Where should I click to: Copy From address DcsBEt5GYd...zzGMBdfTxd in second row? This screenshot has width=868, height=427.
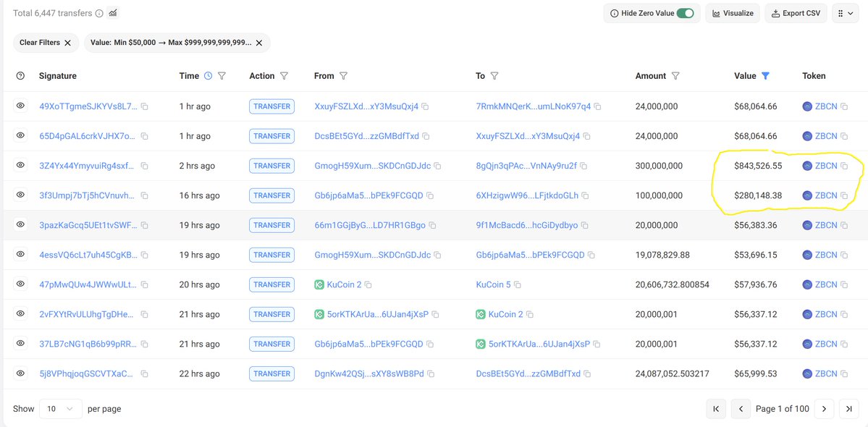(x=426, y=136)
